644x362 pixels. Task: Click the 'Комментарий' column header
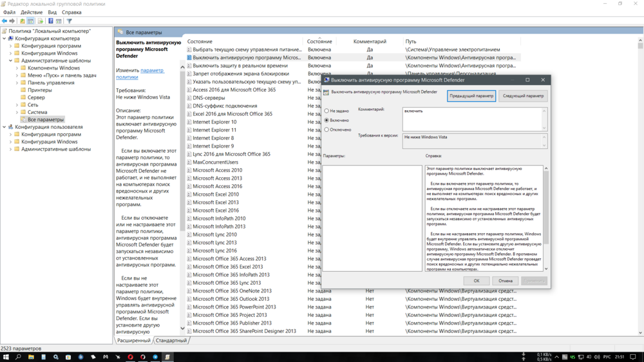coord(370,41)
